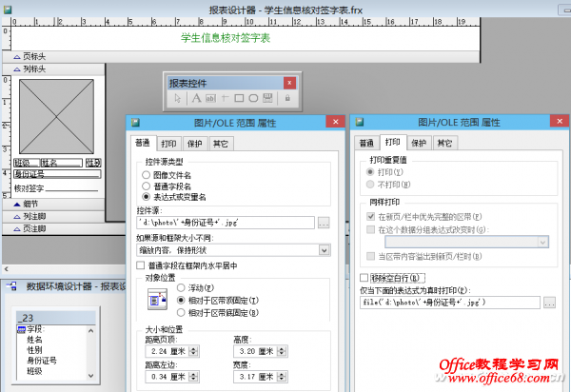Open expression builder beside 控件源 field
Viewport: 571px width, 392px height.
(x=324, y=223)
